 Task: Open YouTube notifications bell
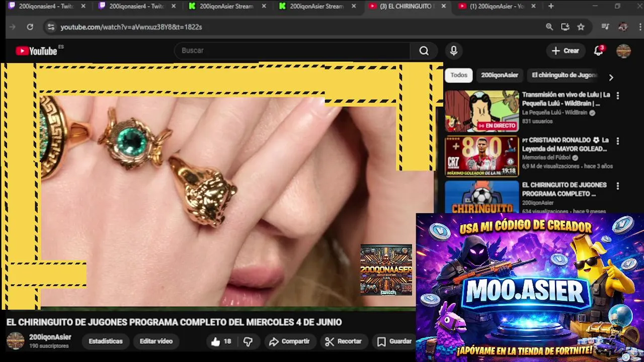coord(598,51)
